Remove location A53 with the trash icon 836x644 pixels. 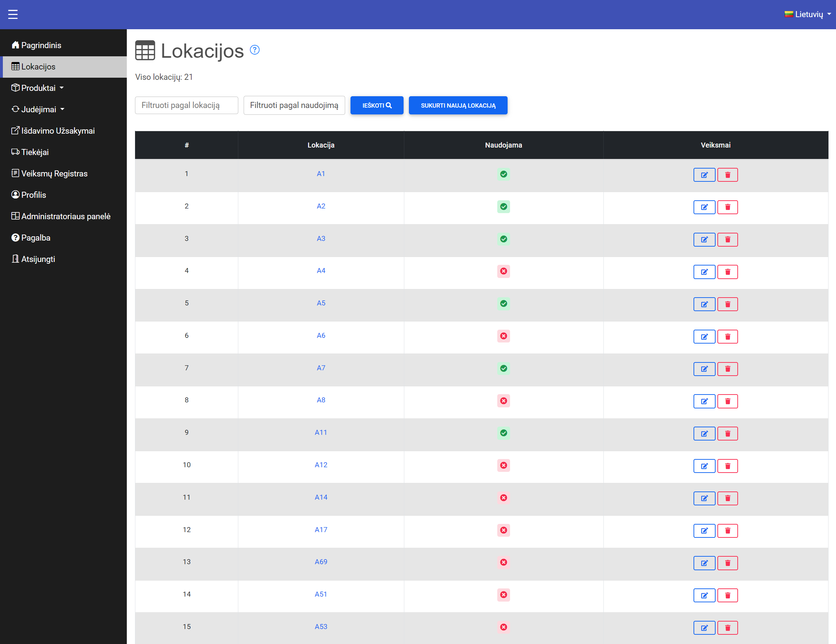coord(727,628)
